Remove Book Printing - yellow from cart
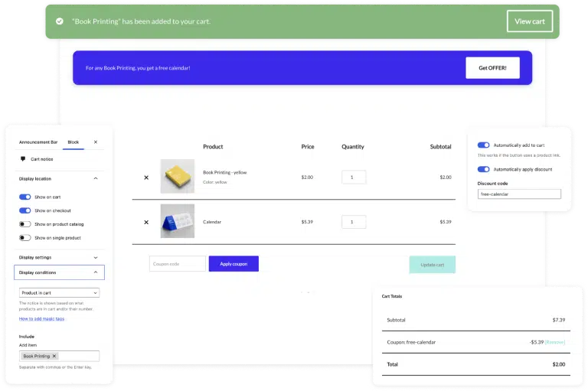The height and width of the screenshot is (391, 588). tap(146, 178)
